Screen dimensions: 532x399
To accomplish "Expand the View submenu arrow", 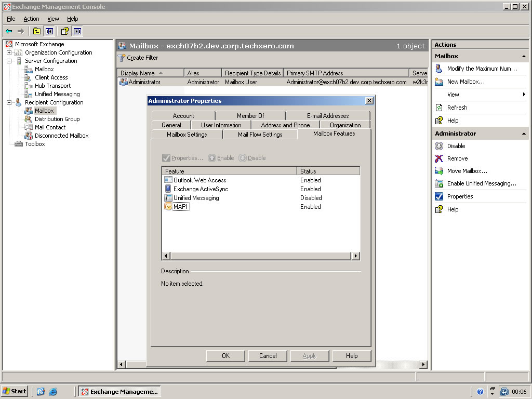I will click(x=524, y=95).
